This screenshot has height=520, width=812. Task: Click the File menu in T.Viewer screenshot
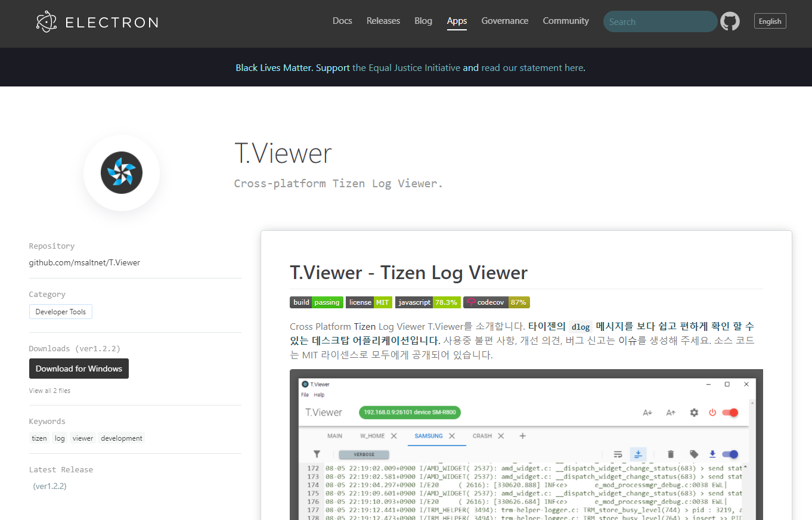305,395
